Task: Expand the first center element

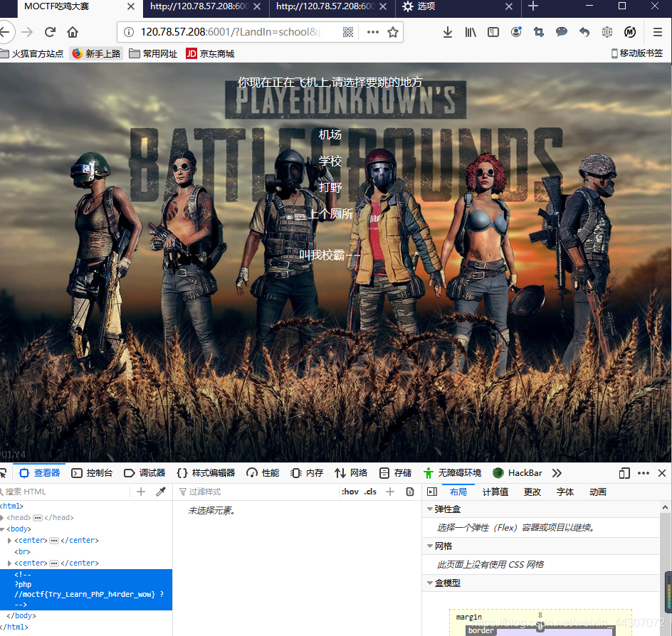Action: click(x=9, y=541)
